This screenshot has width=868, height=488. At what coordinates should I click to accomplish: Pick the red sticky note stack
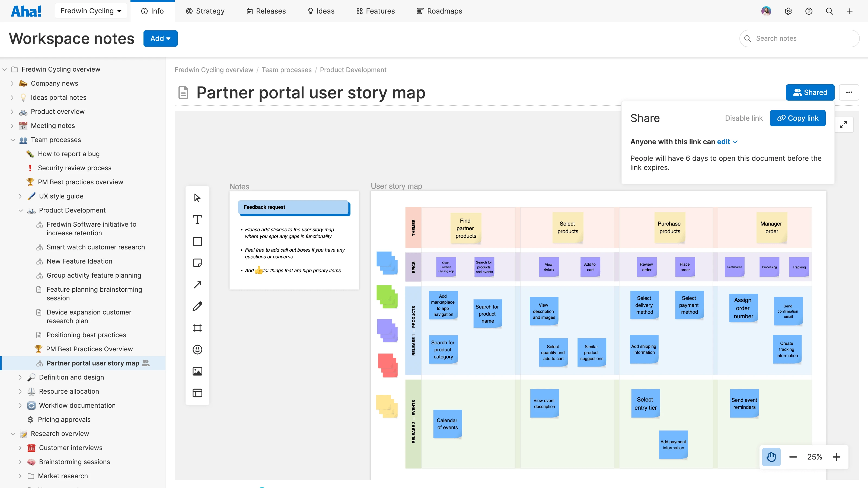click(x=388, y=365)
